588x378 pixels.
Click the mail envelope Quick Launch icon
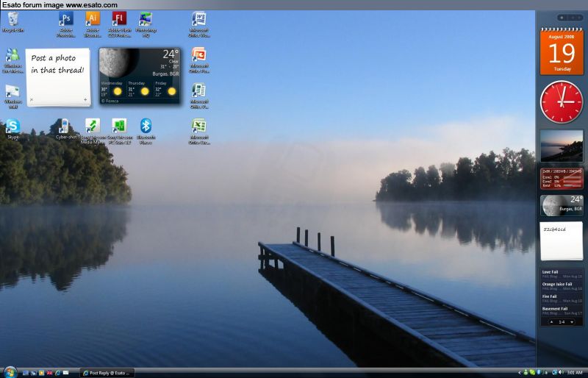[x=65, y=373]
